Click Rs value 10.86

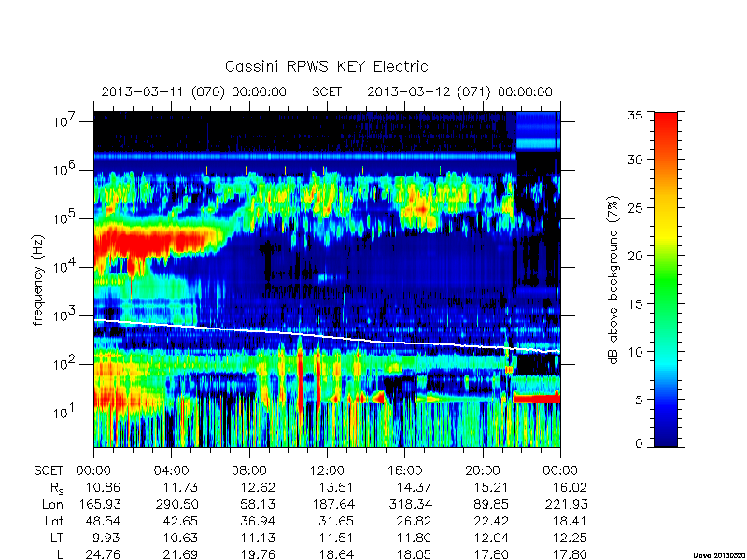(103, 487)
